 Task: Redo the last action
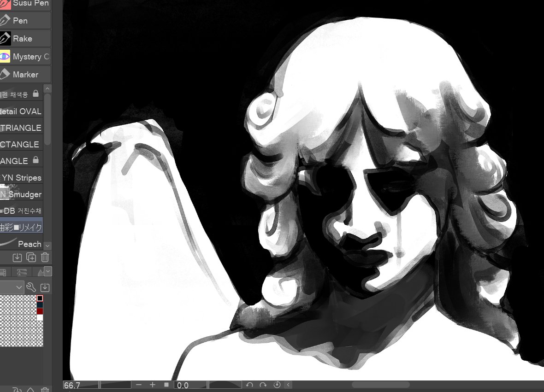[x=262, y=385]
